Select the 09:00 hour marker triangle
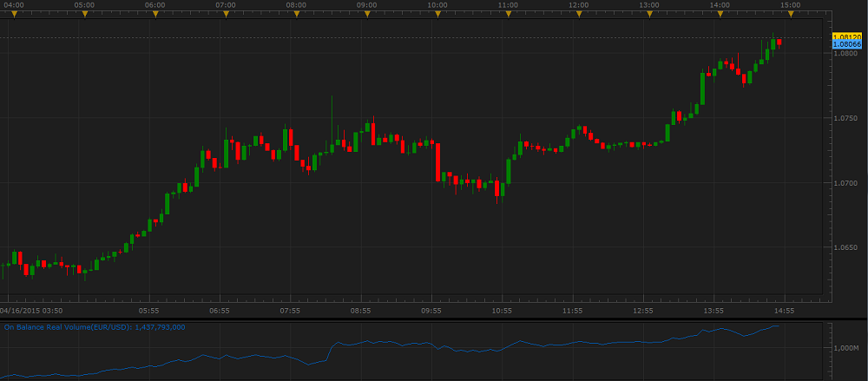 click(366, 14)
